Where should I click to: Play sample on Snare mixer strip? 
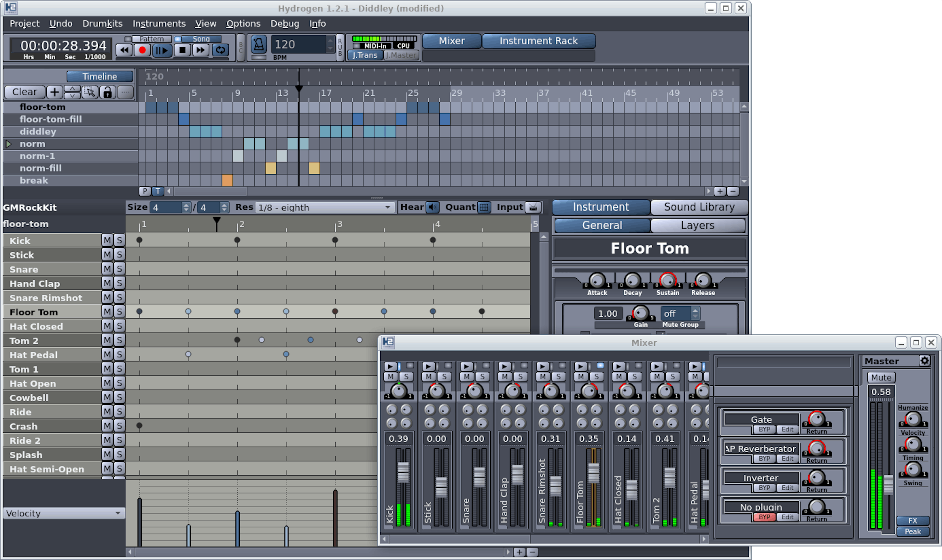point(466,366)
